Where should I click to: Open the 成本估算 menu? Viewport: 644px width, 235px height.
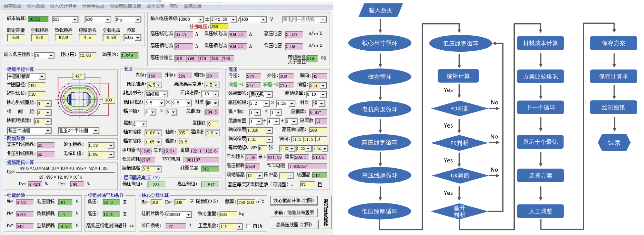click(x=155, y=6)
